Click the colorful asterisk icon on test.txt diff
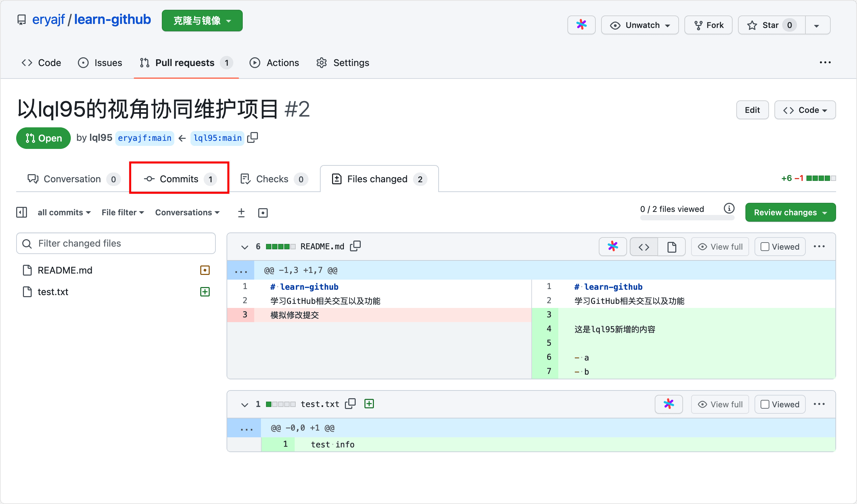The width and height of the screenshot is (857, 504). (669, 404)
